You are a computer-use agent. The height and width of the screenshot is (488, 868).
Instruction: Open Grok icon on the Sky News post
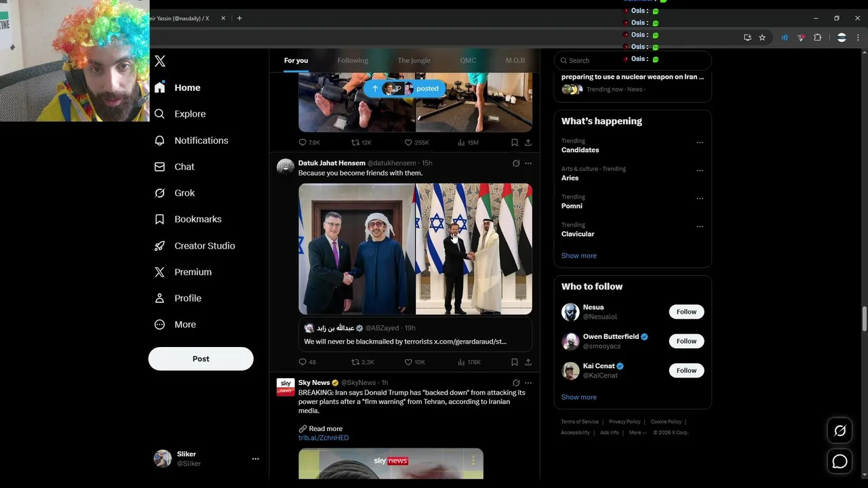pyautogui.click(x=516, y=383)
